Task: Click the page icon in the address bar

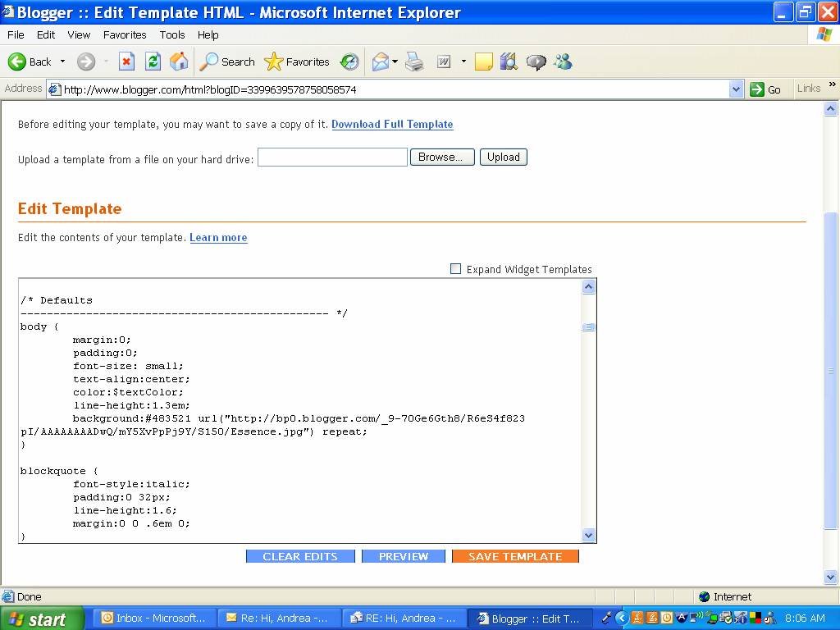Action: (54, 89)
